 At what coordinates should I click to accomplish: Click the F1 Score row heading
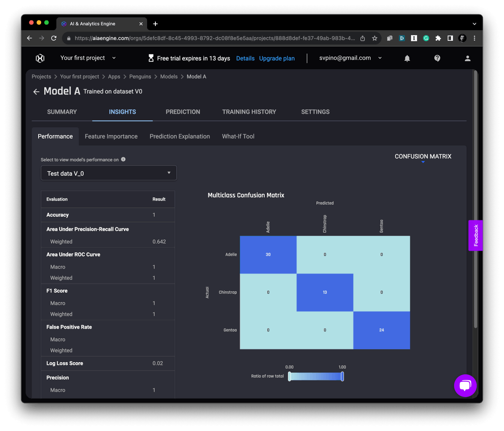coord(57,291)
